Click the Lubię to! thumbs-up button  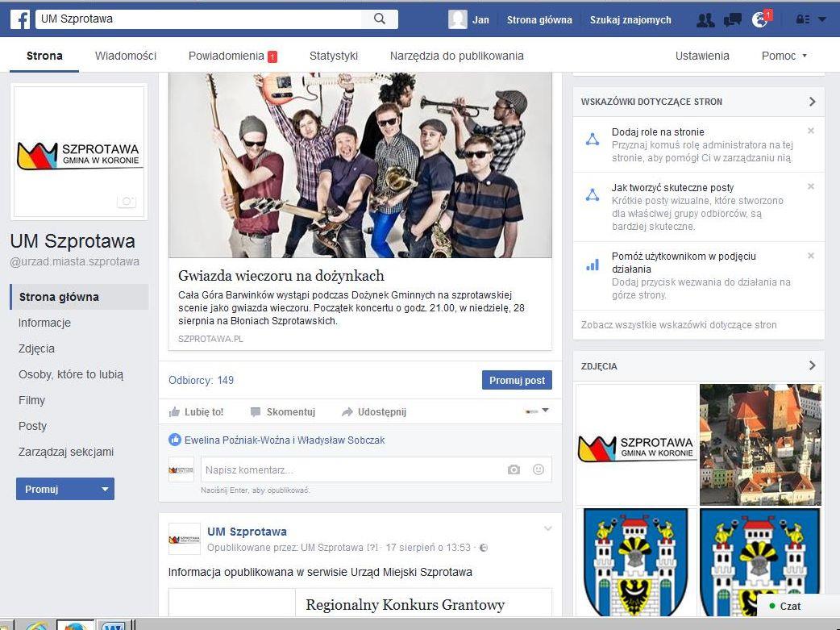coord(196,411)
